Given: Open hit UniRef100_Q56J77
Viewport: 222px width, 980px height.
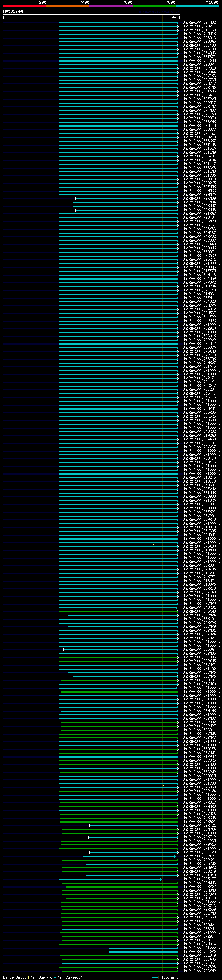Looking at the screenshot, I should (x=199, y=879).
